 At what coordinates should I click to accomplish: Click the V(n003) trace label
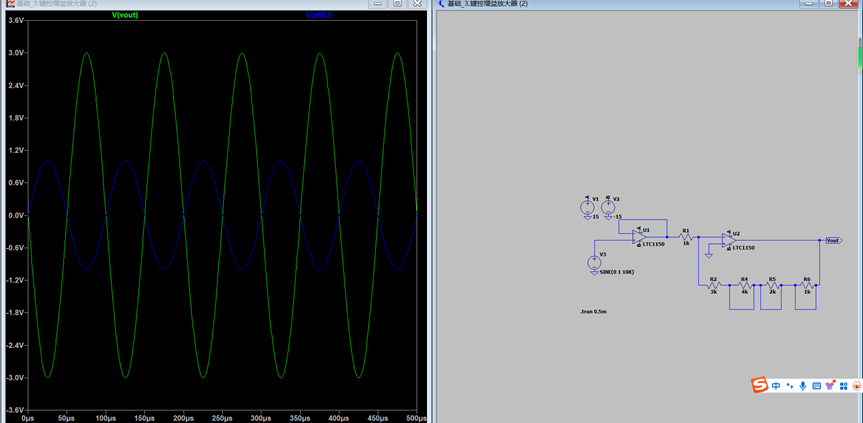[x=319, y=15]
